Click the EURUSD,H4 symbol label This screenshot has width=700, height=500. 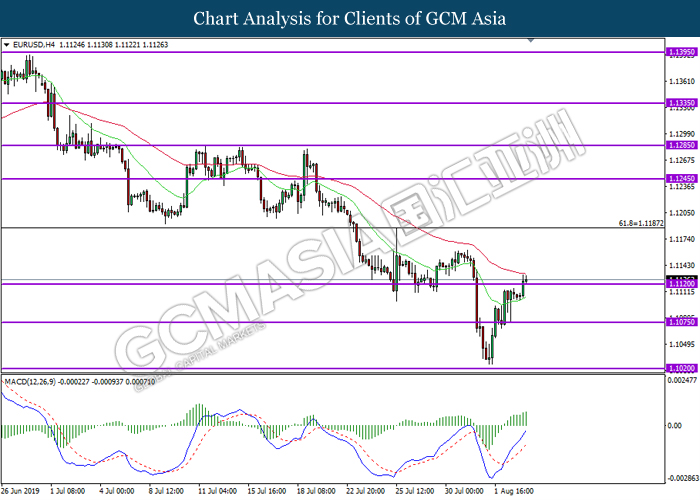tap(34, 45)
